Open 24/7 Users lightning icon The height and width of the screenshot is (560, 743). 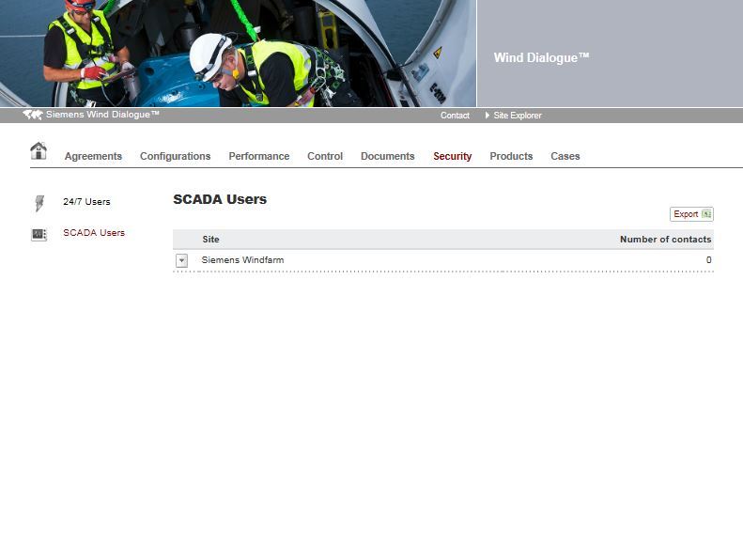[x=39, y=203]
